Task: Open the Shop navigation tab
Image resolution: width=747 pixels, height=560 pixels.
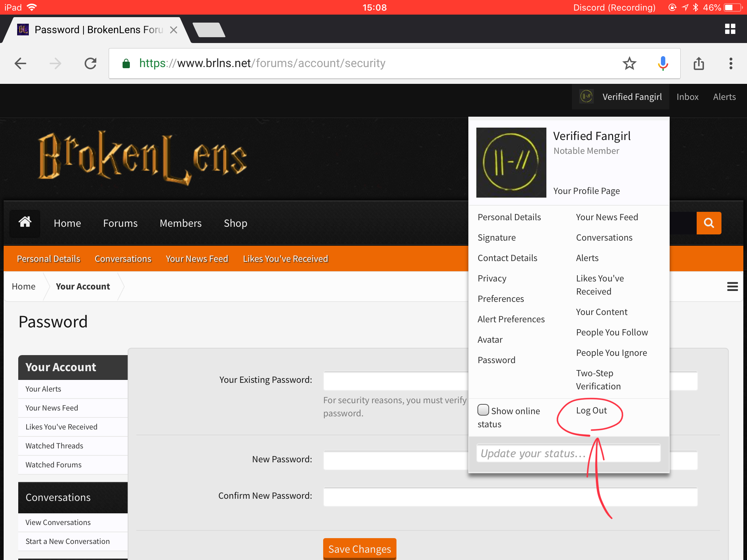Action: tap(236, 223)
